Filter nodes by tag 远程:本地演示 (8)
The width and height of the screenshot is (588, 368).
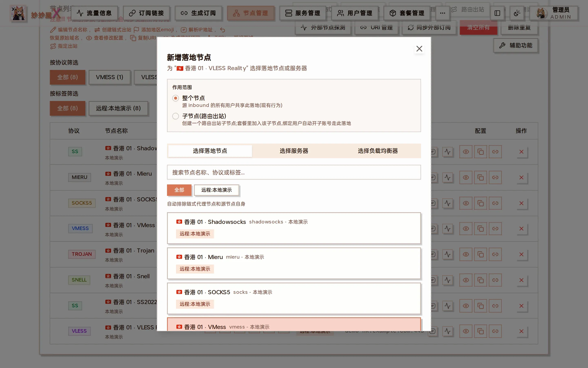pos(118,108)
